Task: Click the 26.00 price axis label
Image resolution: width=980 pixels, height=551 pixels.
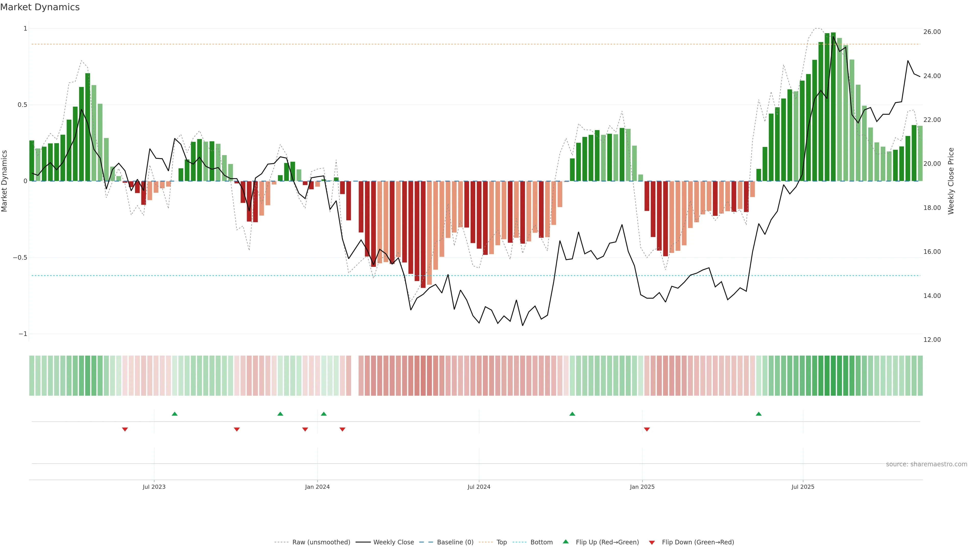Action: [x=932, y=32]
